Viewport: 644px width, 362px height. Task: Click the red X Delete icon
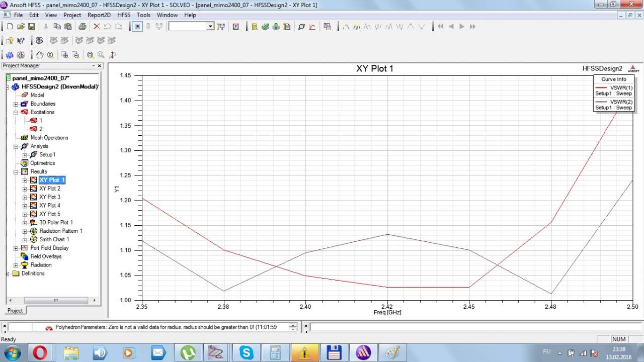pyautogui.click(x=97, y=27)
